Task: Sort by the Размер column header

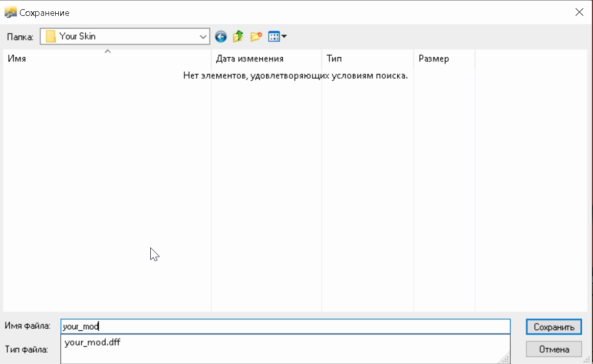Action: [444, 59]
